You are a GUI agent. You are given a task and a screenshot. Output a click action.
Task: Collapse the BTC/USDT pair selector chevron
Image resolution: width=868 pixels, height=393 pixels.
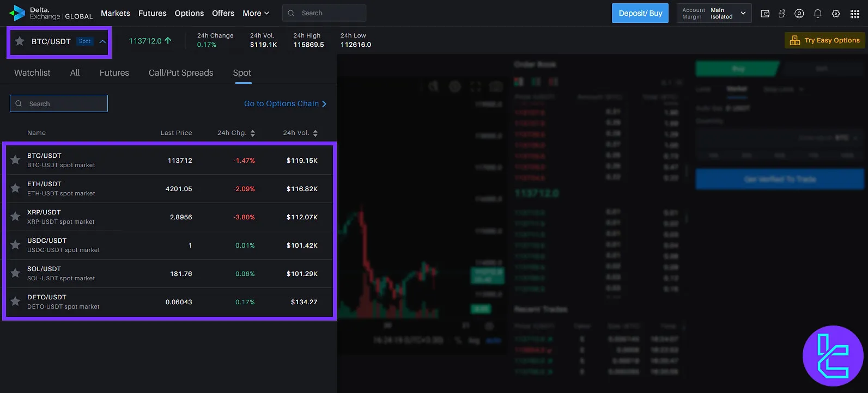[x=102, y=41]
